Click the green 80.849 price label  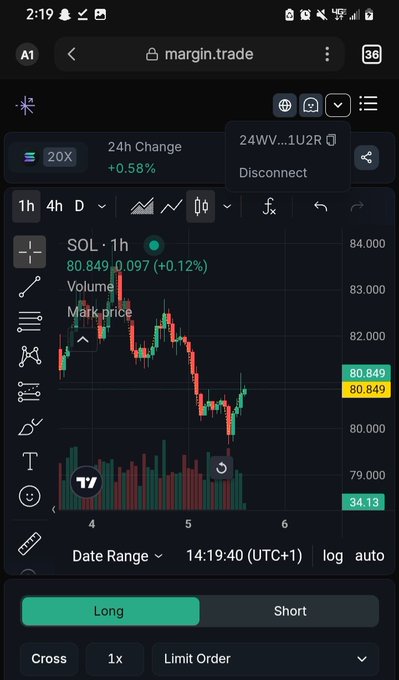pyautogui.click(x=366, y=373)
